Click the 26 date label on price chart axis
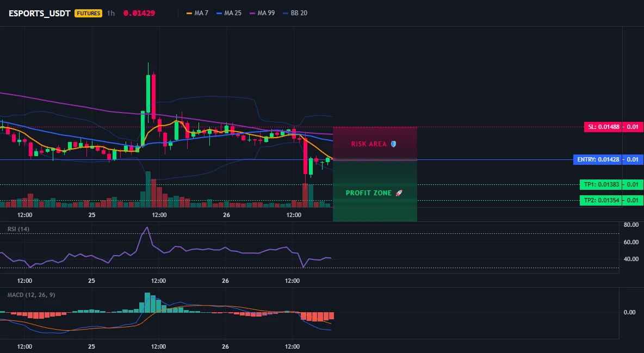The height and width of the screenshot is (353, 644). (226, 215)
